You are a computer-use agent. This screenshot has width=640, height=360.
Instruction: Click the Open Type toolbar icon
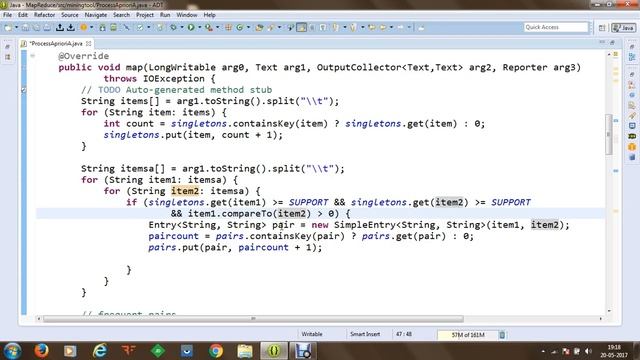[x=259, y=27]
